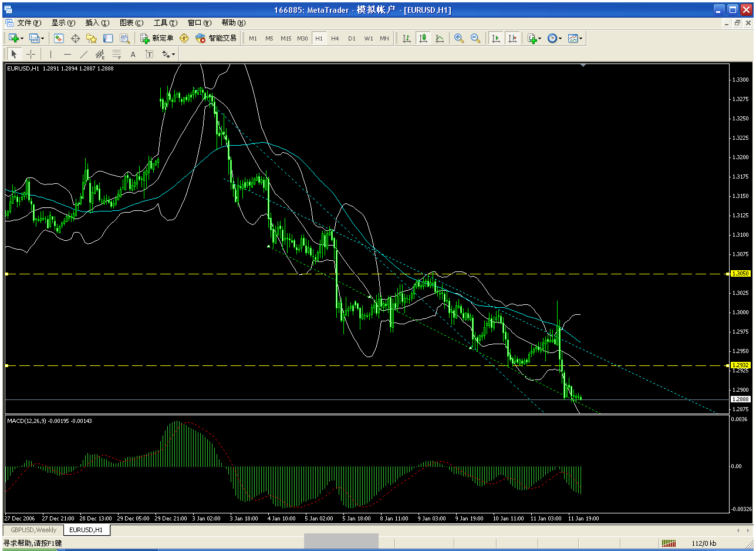Toggle the Data Window crosshair-circle icon
Viewport: 756px width, 551px height.
click(75, 38)
